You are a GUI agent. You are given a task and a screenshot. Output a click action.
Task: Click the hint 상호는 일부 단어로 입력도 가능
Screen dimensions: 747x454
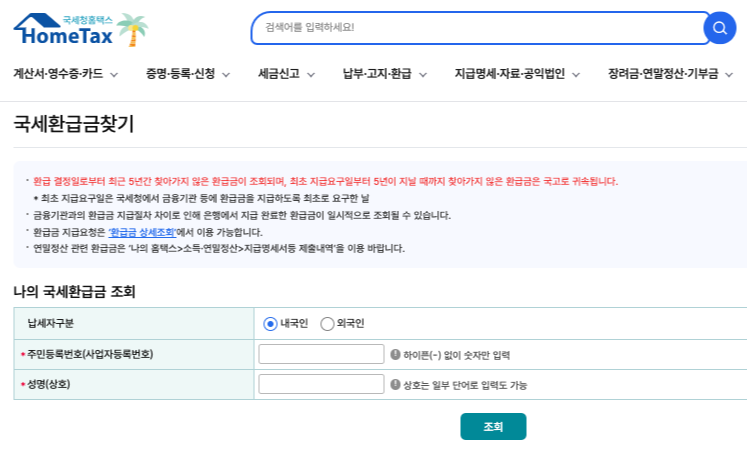[x=465, y=385]
